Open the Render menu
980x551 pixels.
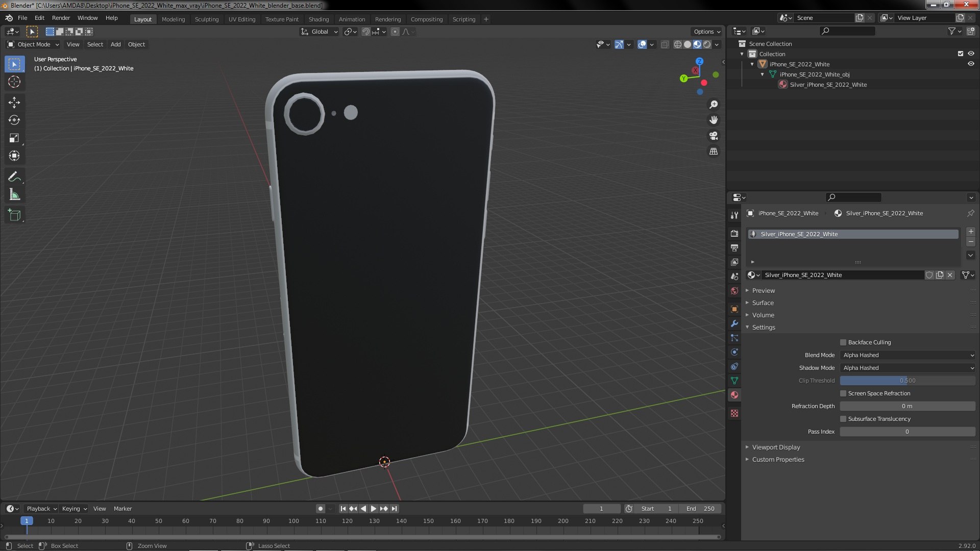point(61,18)
